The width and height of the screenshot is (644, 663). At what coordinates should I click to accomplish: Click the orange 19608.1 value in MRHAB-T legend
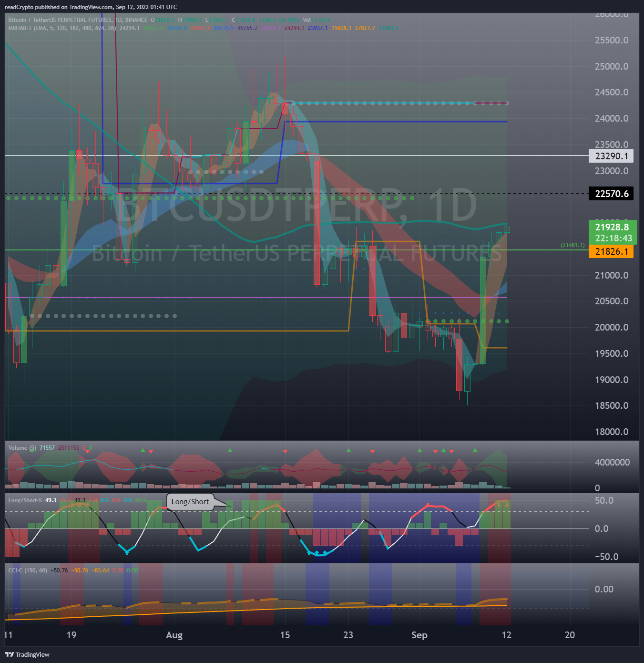tap(341, 28)
